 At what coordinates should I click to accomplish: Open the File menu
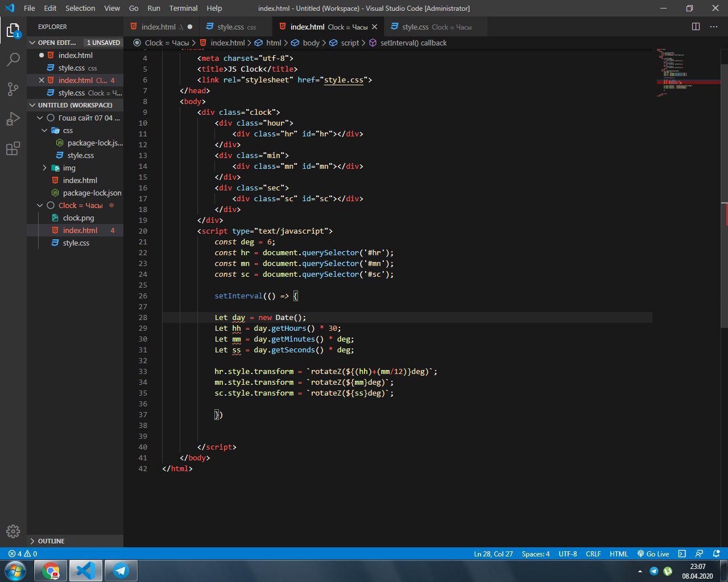point(30,8)
